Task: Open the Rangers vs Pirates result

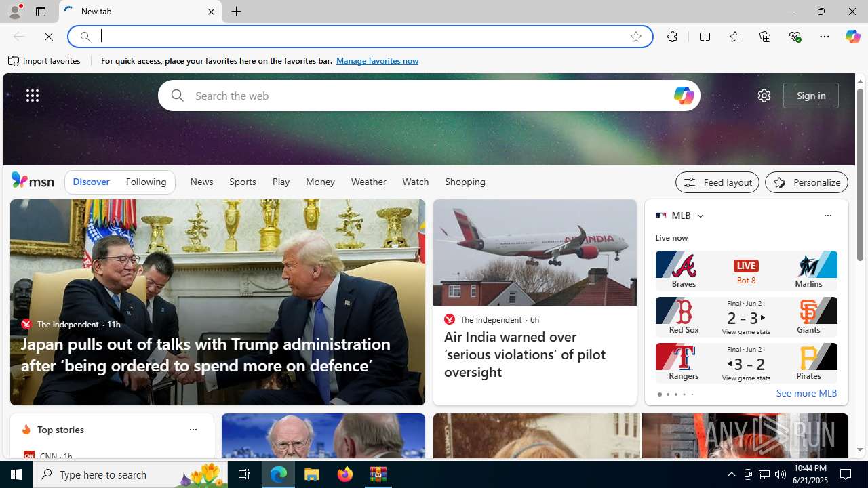Action: click(x=746, y=363)
